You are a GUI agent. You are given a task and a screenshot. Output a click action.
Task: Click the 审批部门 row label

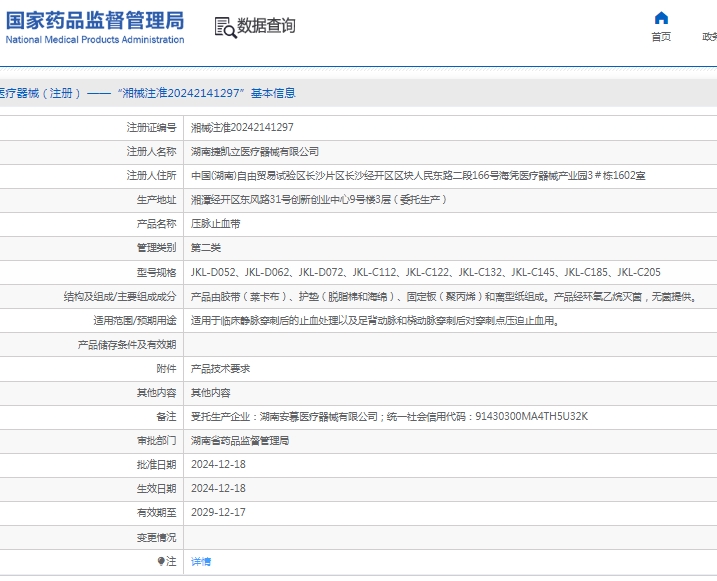pyautogui.click(x=156, y=441)
